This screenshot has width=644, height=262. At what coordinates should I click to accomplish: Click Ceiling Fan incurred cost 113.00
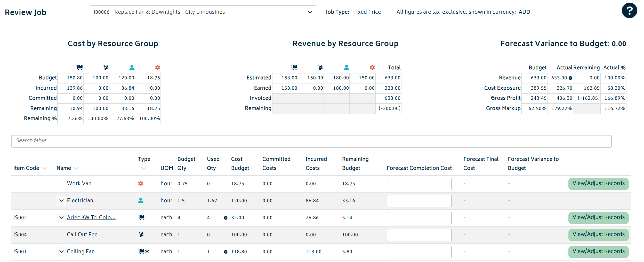(x=313, y=251)
